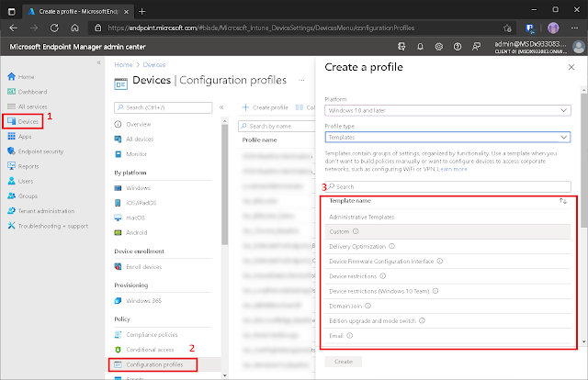Open the Home breadcrumb link
588x380 pixels.
click(123, 64)
